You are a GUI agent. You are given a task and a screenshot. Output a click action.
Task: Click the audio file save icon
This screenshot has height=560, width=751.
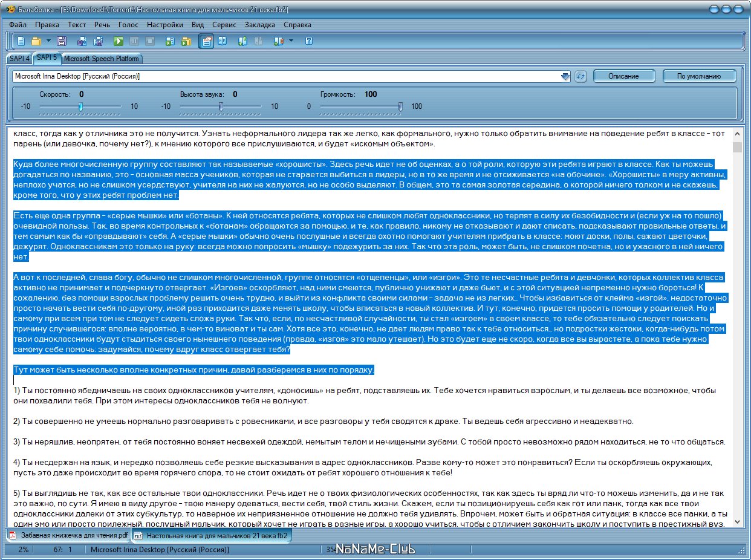82,41
